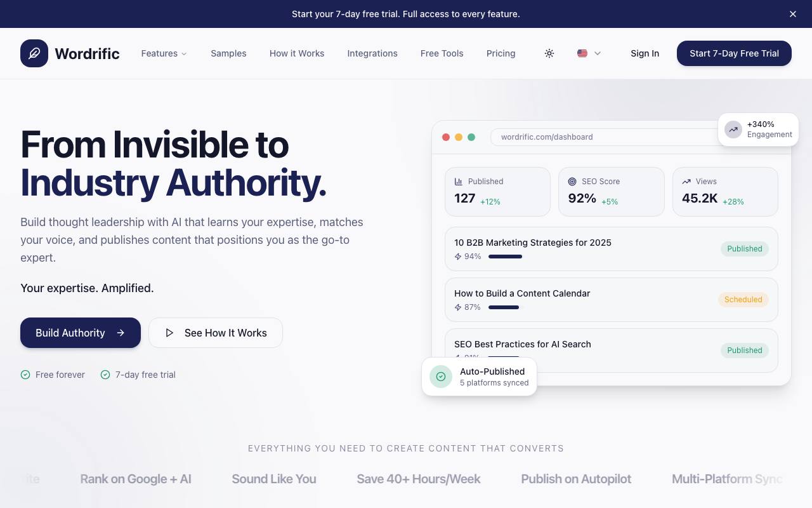This screenshot has height=508, width=812.
Task: Open the US flag language selector
Action: [x=589, y=53]
